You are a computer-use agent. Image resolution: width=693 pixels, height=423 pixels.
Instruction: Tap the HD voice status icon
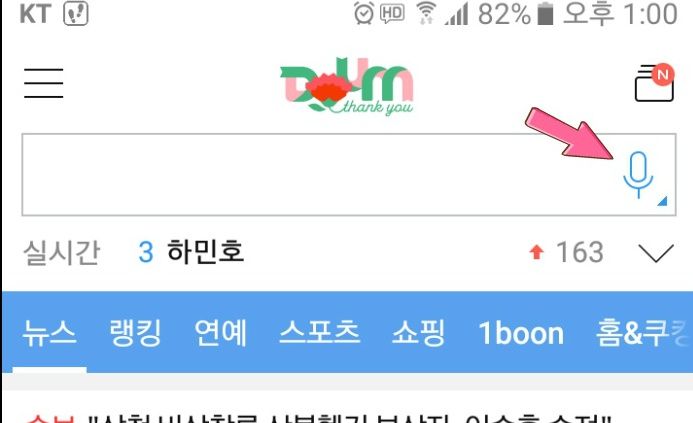[x=392, y=13]
